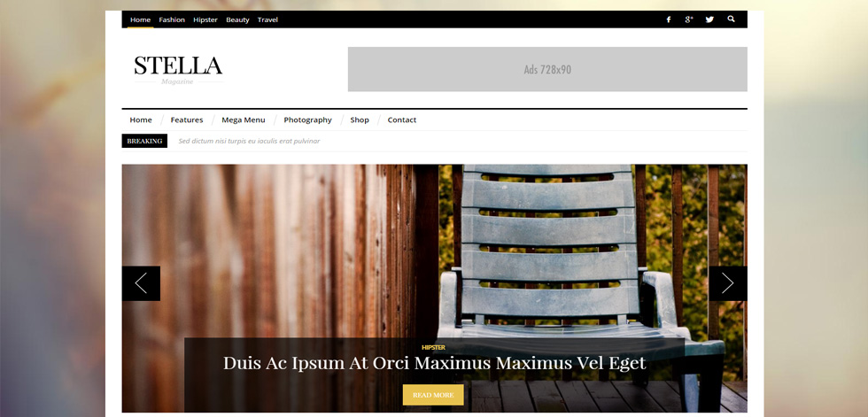868x417 pixels.
Task: Open breaking news headline Sed dictum nisi
Action: pyautogui.click(x=249, y=141)
